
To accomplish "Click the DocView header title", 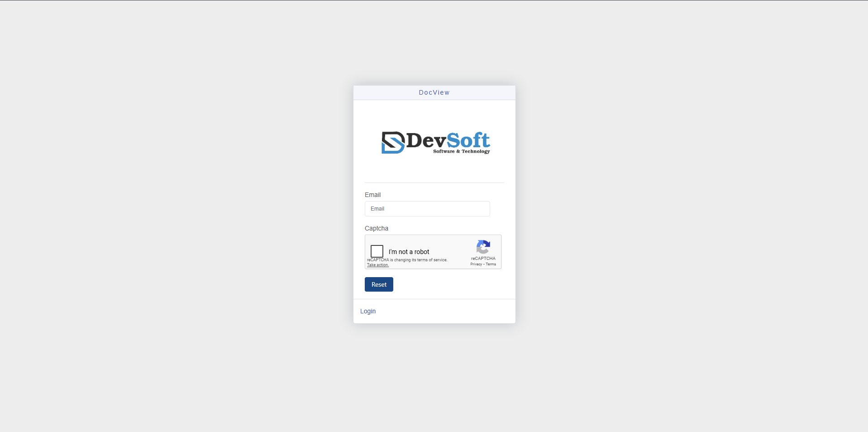I will 434,92.
